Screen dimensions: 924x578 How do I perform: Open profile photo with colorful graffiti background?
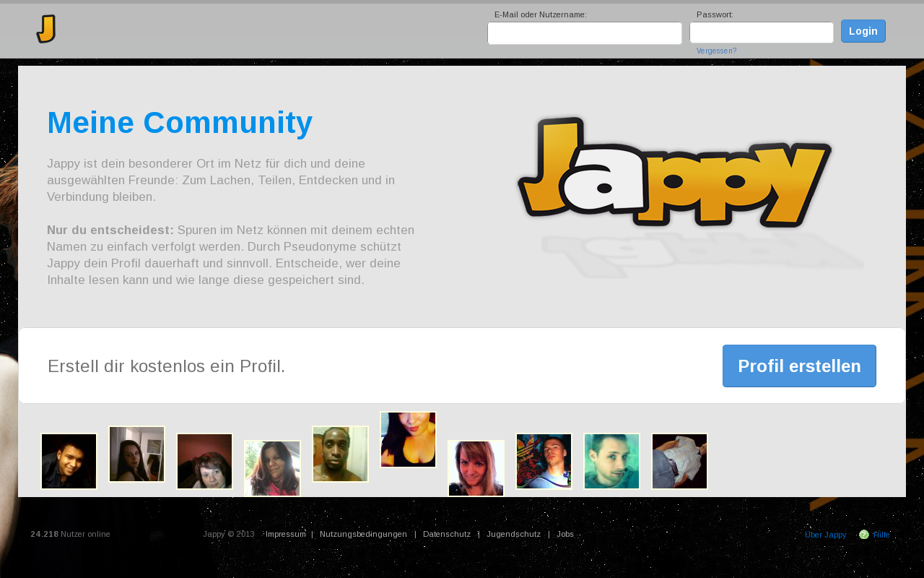coord(544,461)
